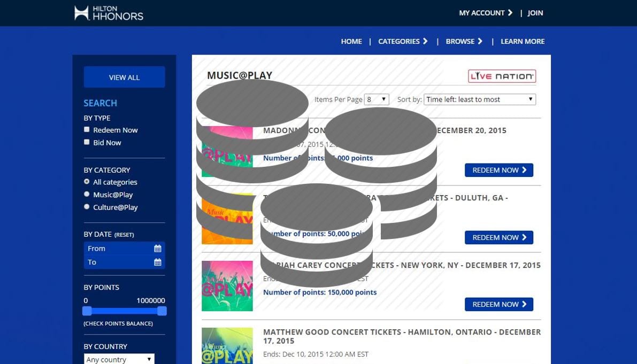Select the Culture@Play category radio
The height and width of the screenshot is (364, 637).
[87, 206]
